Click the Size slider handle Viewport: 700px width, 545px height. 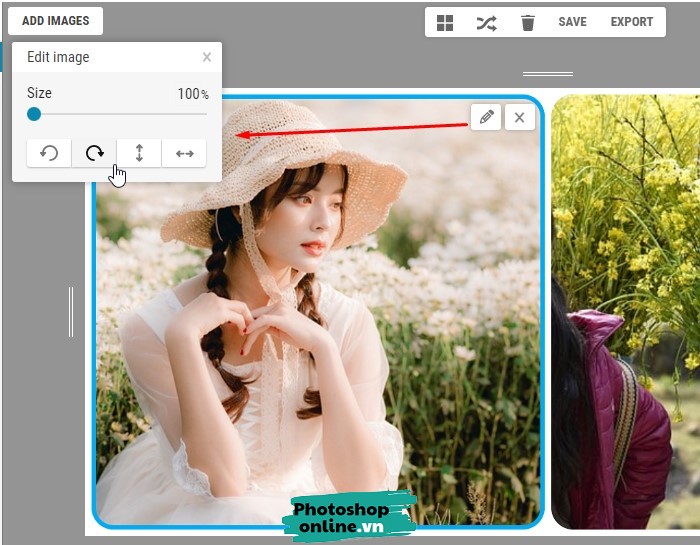pyautogui.click(x=34, y=114)
